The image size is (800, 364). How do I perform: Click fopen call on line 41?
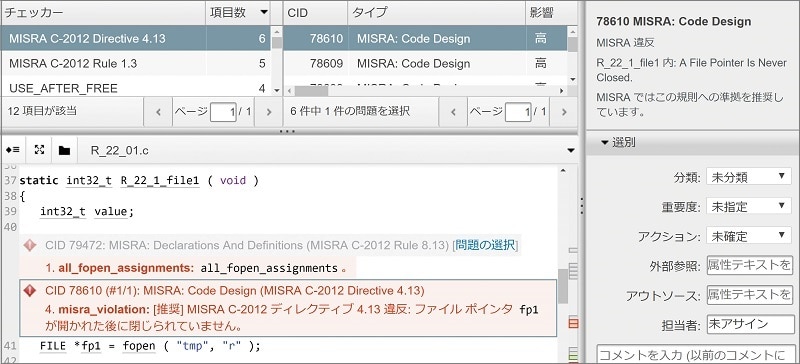(x=139, y=346)
